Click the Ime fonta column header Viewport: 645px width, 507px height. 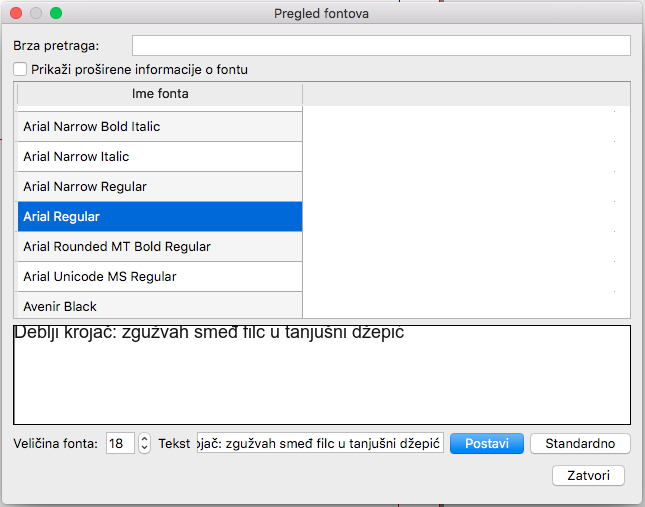(x=160, y=94)
